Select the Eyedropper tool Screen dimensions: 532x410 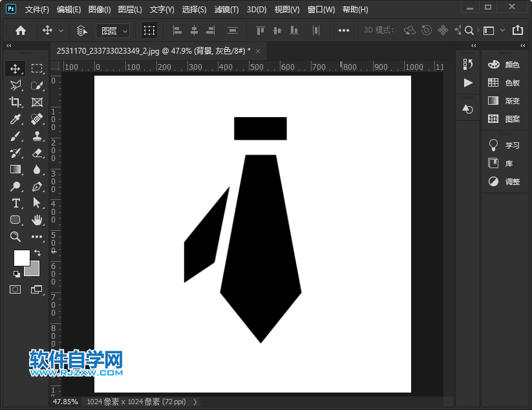coord(16,119)
